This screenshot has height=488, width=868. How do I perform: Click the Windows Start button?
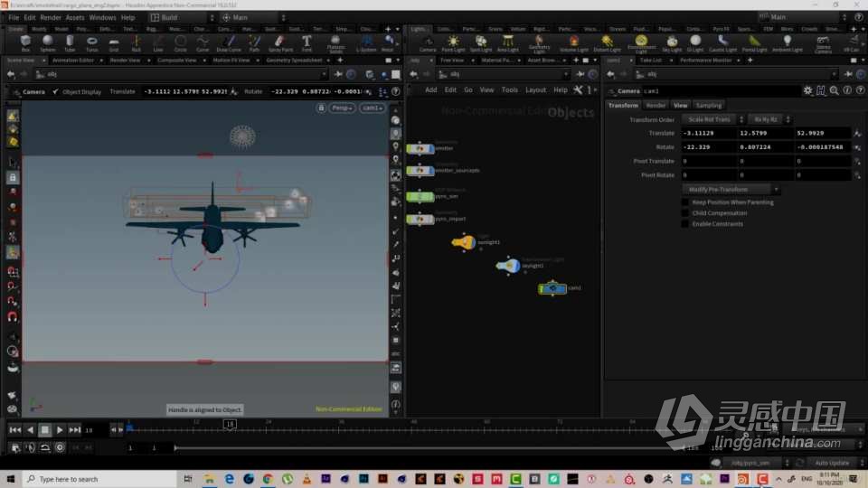pyautogui.click(x=10, y=479)
